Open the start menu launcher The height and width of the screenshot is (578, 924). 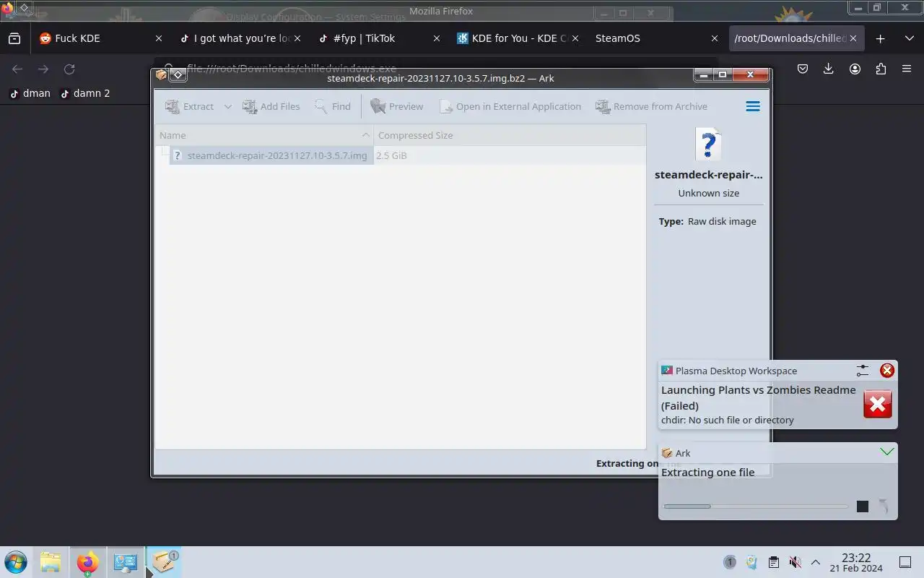[x=15, y=562]
